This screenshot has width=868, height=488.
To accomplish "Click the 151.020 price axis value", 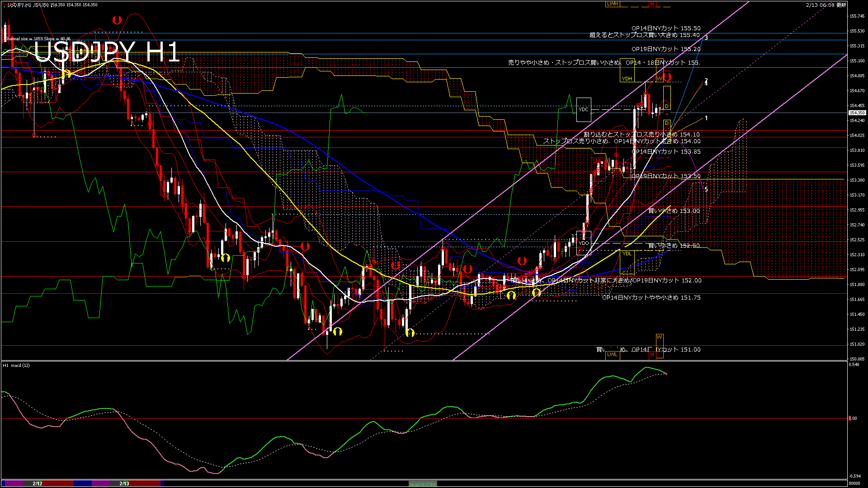I will tap(857, 344).
